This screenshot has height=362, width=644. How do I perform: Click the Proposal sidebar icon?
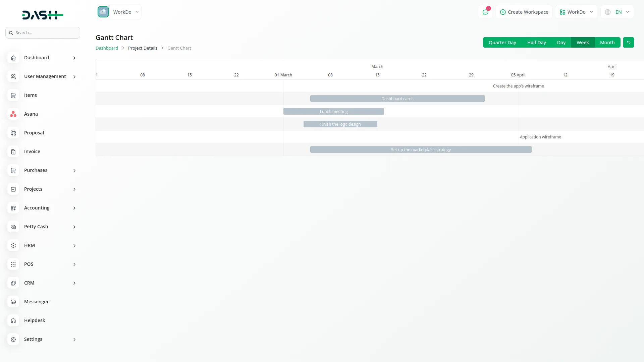(x=13, y=133)
